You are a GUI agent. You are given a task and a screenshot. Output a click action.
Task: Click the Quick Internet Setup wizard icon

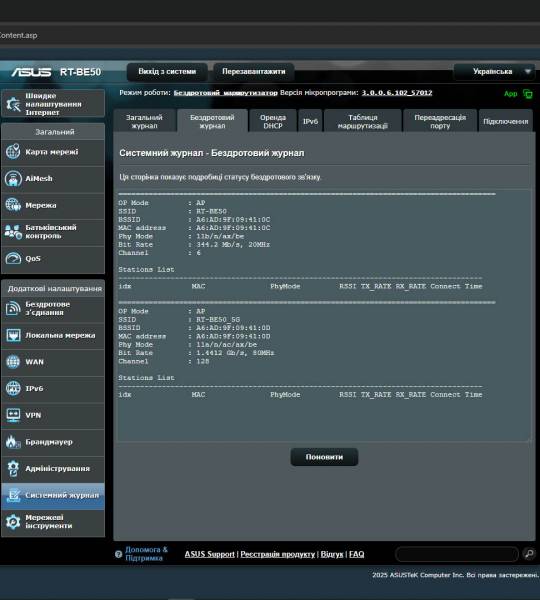[x=13, y=104]
